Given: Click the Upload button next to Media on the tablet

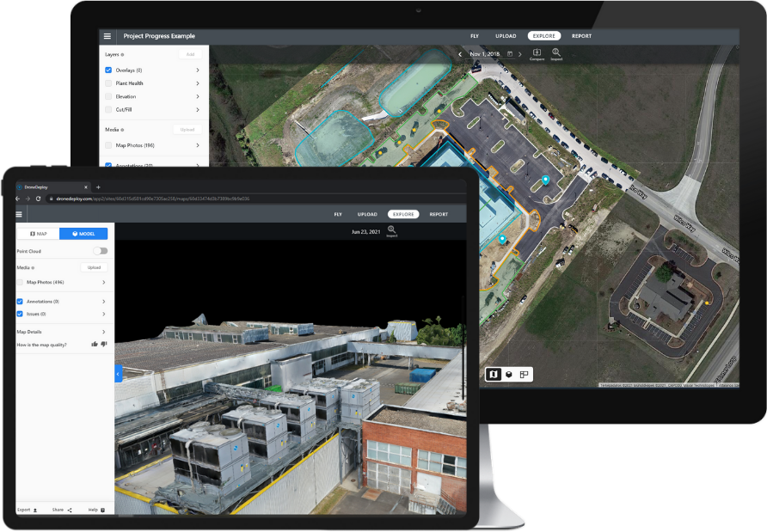Looking at the screenshot, I should tap(94, 267).
